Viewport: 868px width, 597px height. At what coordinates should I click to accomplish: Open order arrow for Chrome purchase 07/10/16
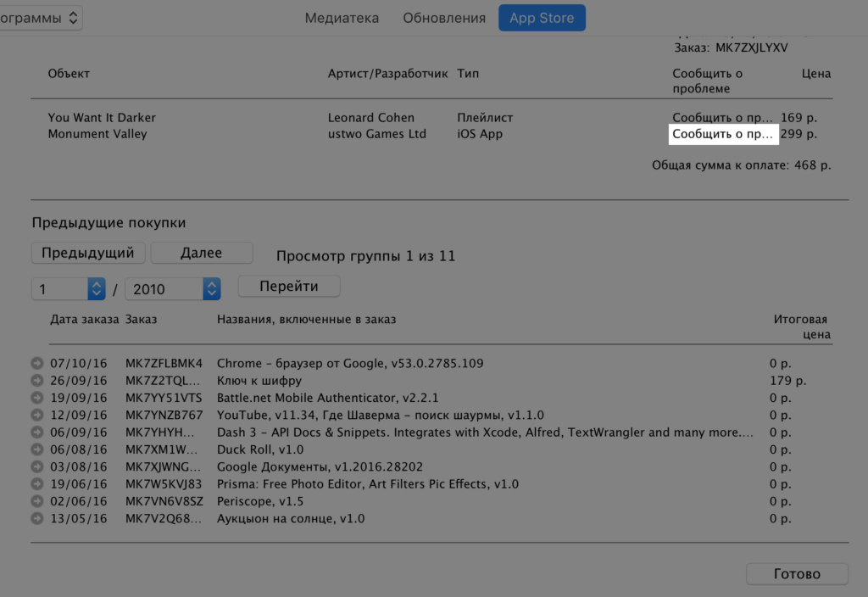(x=37, y=364)
